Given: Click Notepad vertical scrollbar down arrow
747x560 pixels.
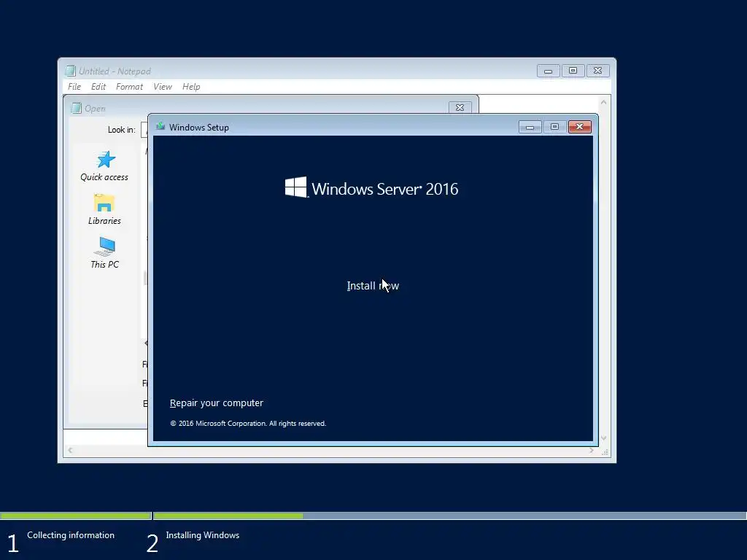Looking at the screenshot, I should 603,438.
